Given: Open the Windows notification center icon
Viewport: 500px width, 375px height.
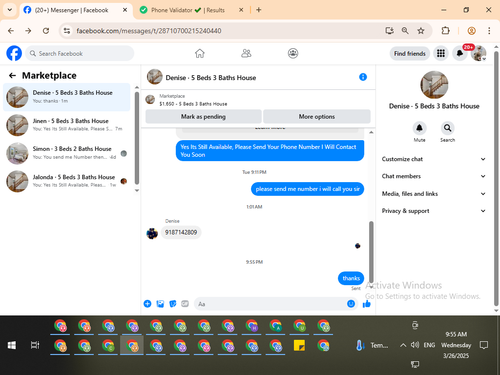Looking at the screenshot, I should (484, 345).
